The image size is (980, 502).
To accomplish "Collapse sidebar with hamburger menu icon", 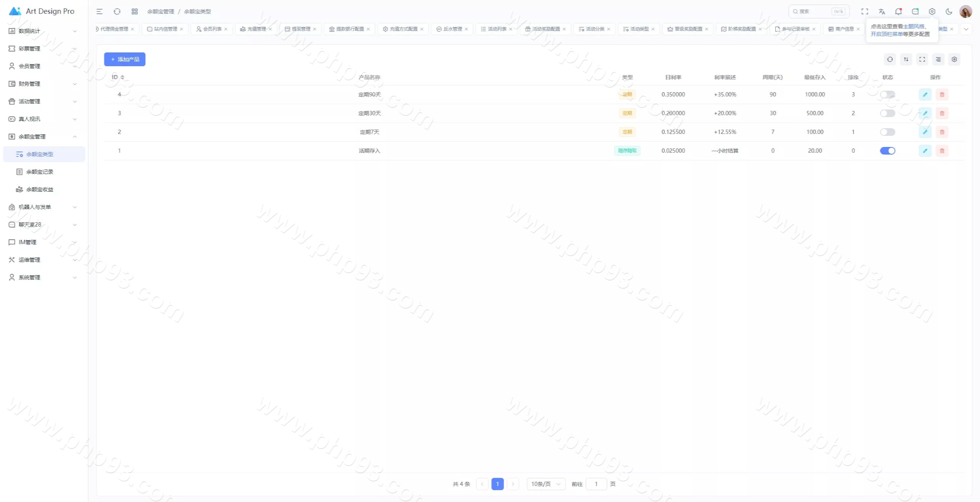I will (x=100, y=11).
